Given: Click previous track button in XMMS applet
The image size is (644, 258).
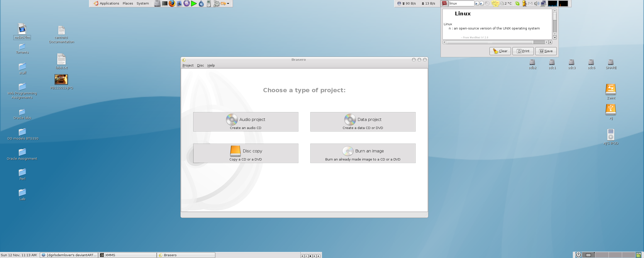Looking at the screenshot, I should click(x=302, y=256).
